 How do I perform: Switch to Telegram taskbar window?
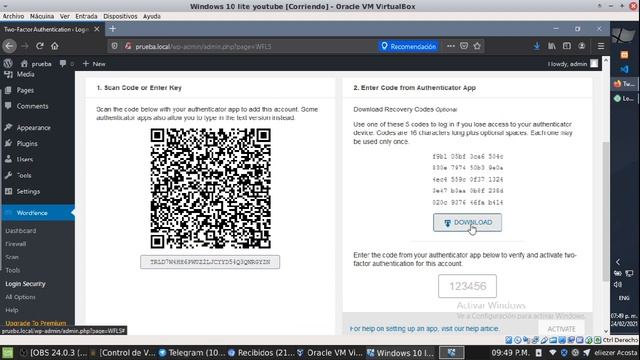[192, 353]
